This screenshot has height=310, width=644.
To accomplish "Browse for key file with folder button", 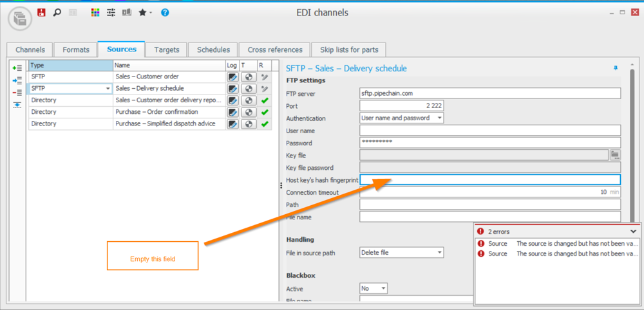I will [615, 154].
